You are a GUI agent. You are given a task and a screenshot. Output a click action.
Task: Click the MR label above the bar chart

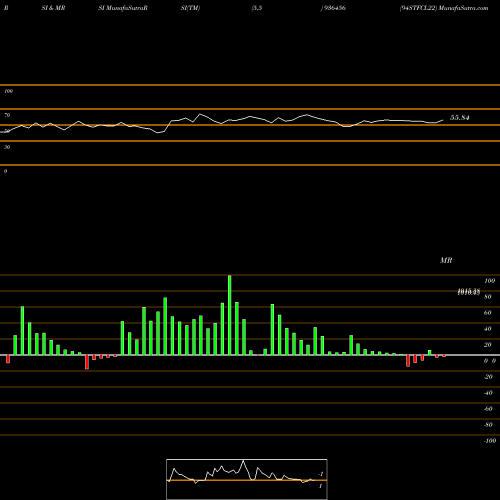[x=446, y=260]
